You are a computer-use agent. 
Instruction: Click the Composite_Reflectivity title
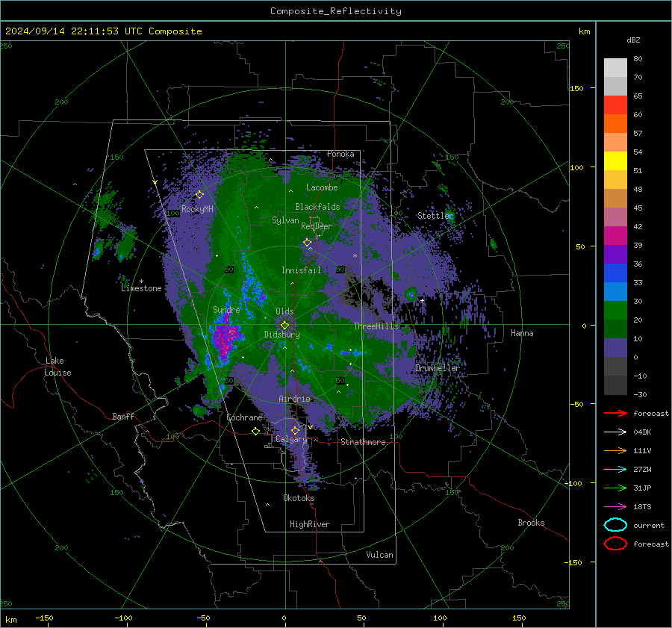click(x=336, y=11)
